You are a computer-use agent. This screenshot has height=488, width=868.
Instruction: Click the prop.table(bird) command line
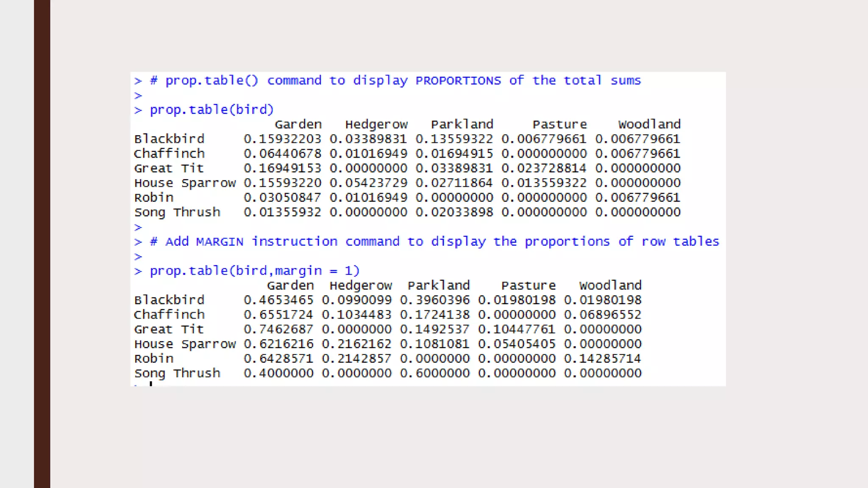point(211,110)
